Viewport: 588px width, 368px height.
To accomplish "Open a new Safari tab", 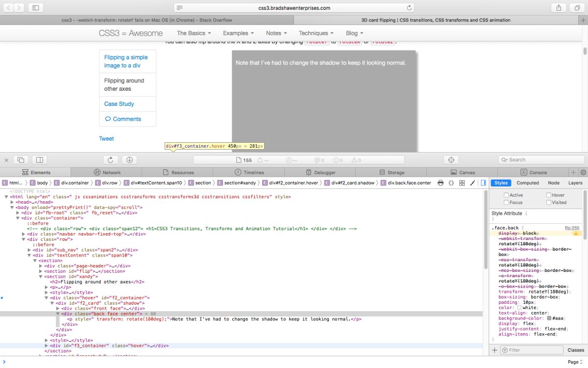I will click(x=583, y=20).
